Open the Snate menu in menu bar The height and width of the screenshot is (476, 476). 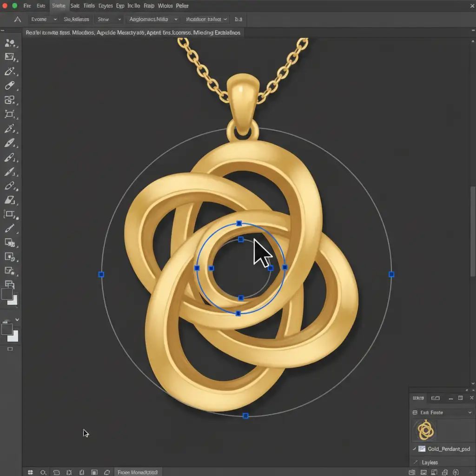59,6
